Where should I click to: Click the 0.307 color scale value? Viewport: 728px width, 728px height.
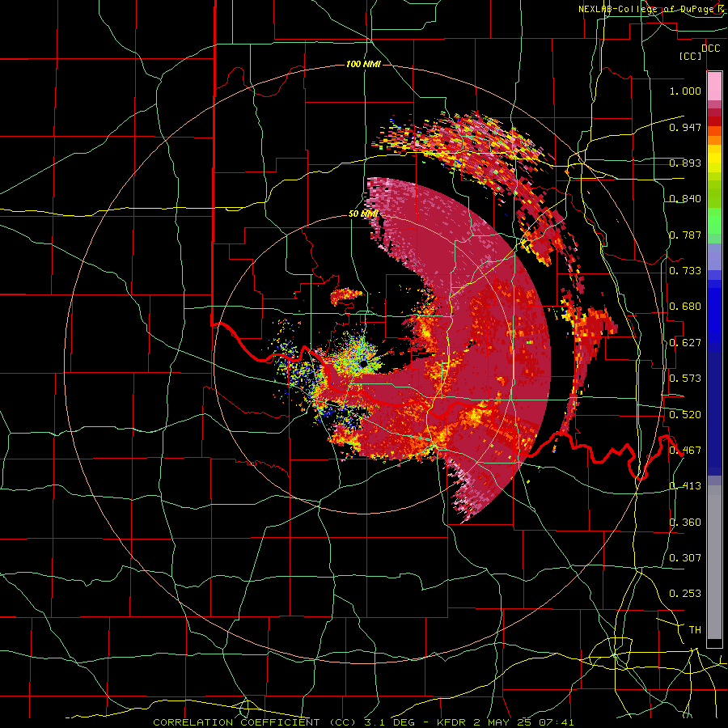point(685,558)
